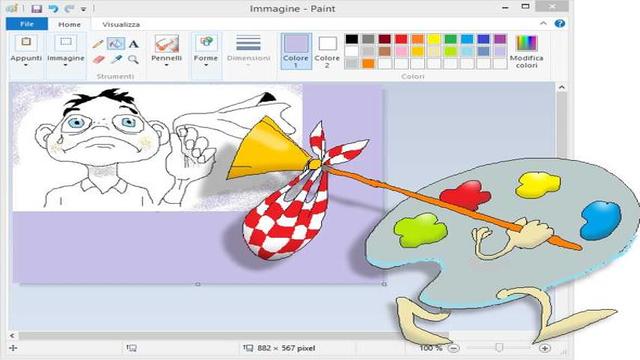The image size is (640, 360).
Task: Pick the brown color swatch
Action: [x=384, y=51]
